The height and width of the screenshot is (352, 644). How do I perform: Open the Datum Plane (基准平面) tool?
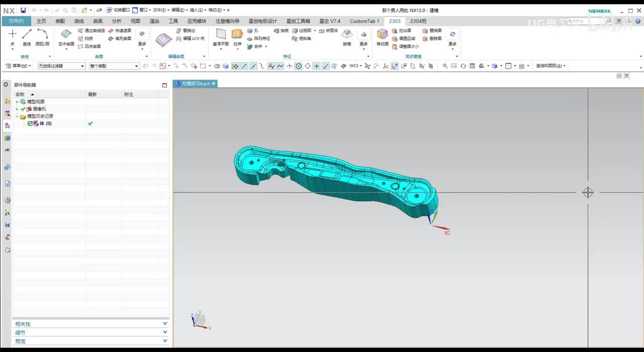220,38
